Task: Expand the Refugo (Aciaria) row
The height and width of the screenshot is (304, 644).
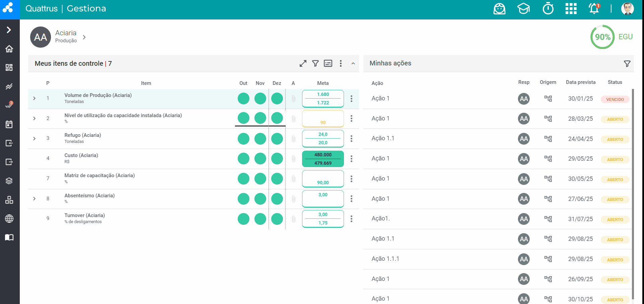Action: [x=35, y=139]
